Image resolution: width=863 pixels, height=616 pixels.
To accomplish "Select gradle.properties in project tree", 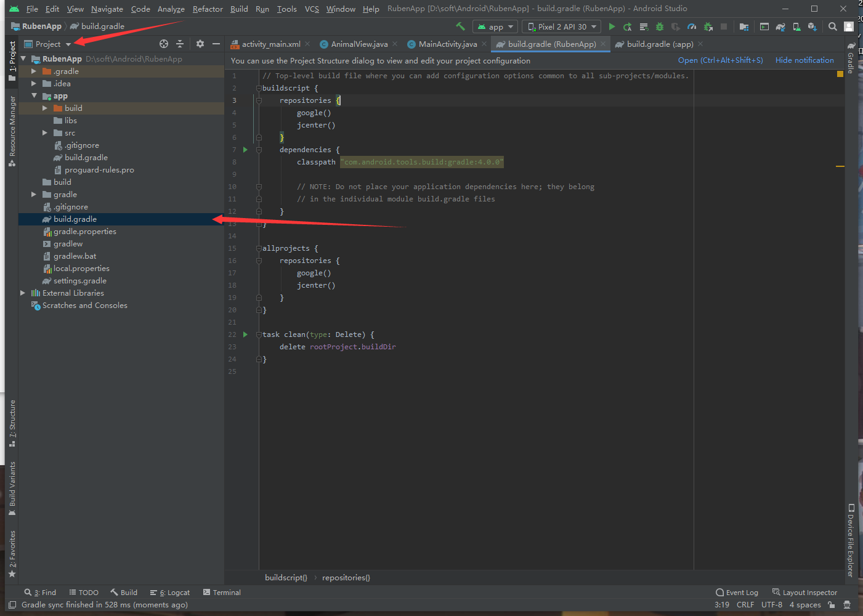I will pyautogui.click(x=84, y=232).
